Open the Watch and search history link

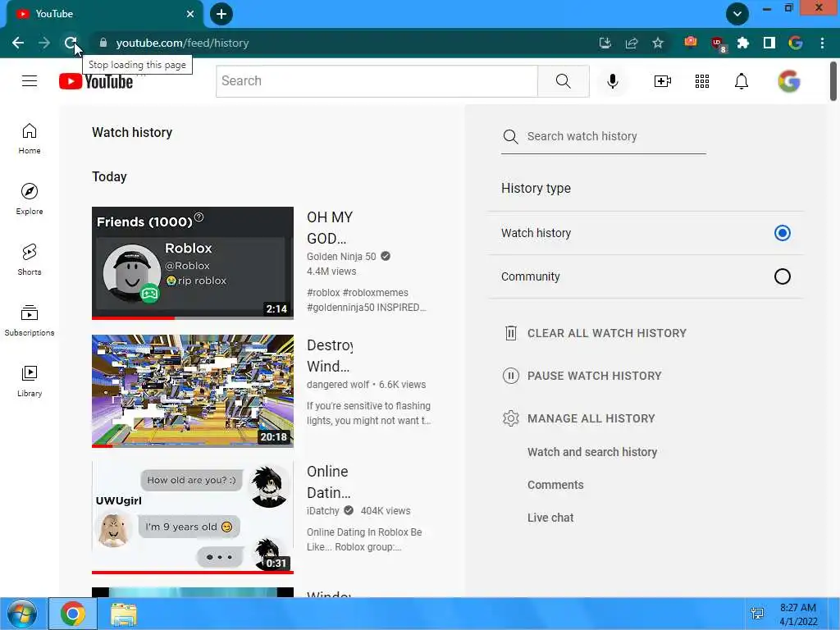(x=592, y=452)
